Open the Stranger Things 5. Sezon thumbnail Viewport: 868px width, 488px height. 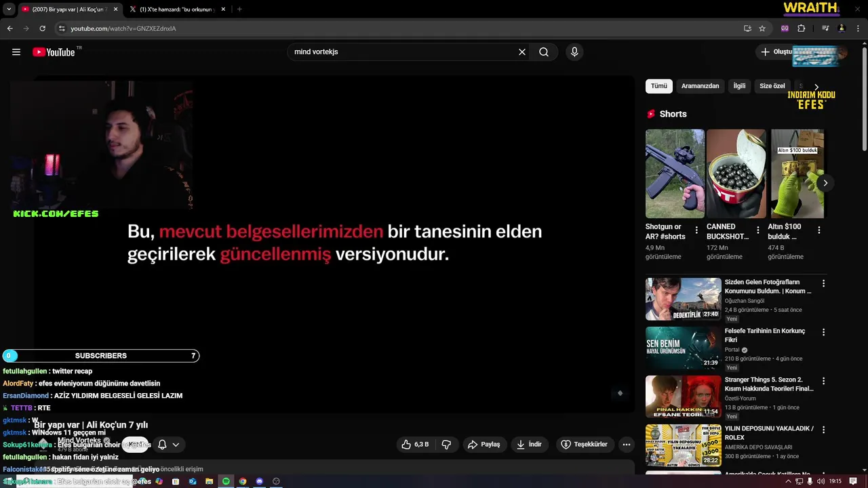684,396
